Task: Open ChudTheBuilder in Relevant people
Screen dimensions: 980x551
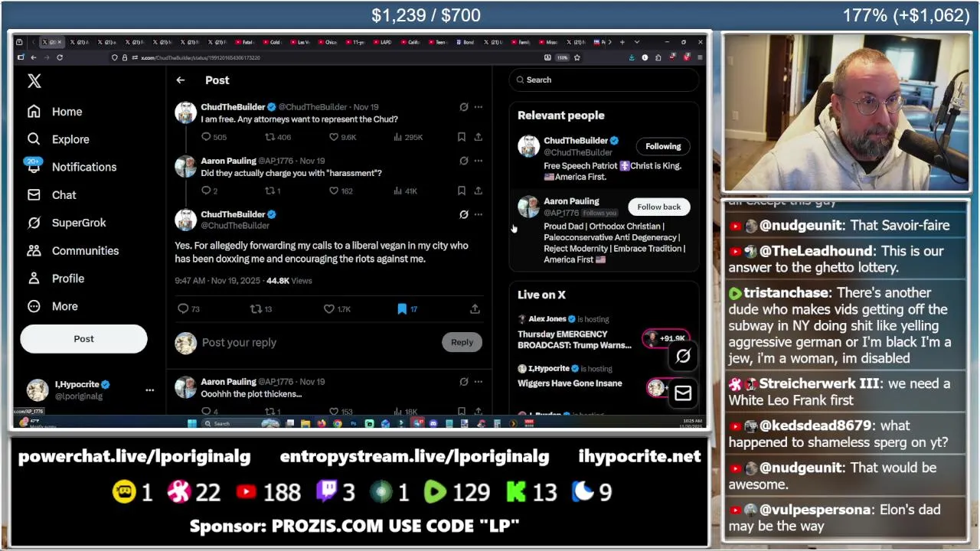Action: coord(576,141)
